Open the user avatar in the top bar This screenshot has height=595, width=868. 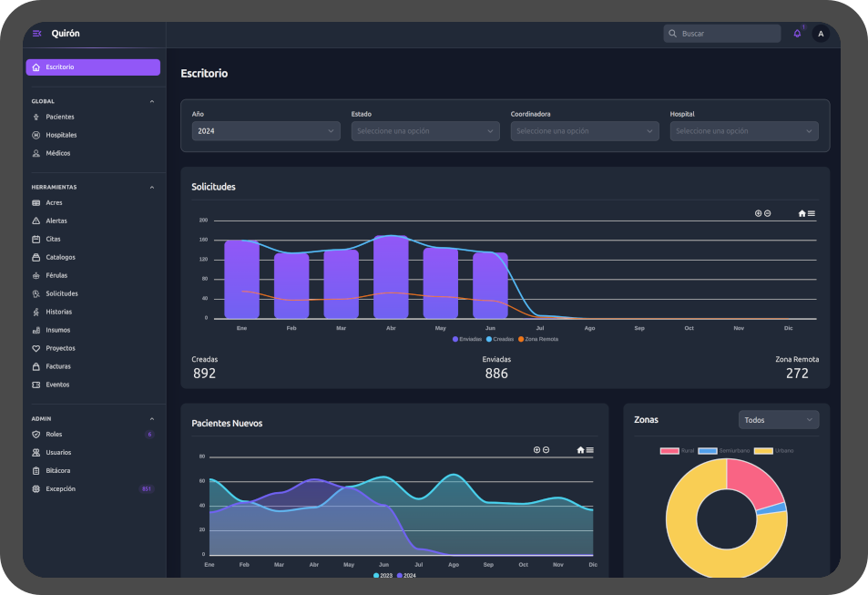coord(821,34)
